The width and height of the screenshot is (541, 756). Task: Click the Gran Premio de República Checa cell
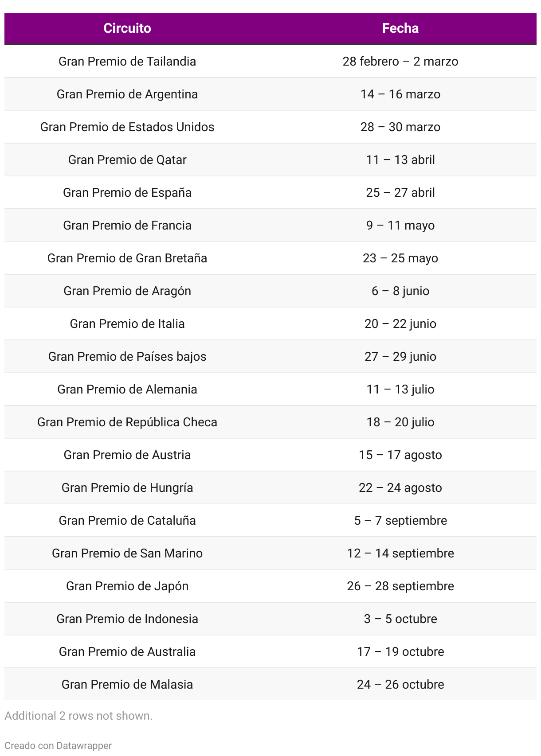[x=127, y=422]
